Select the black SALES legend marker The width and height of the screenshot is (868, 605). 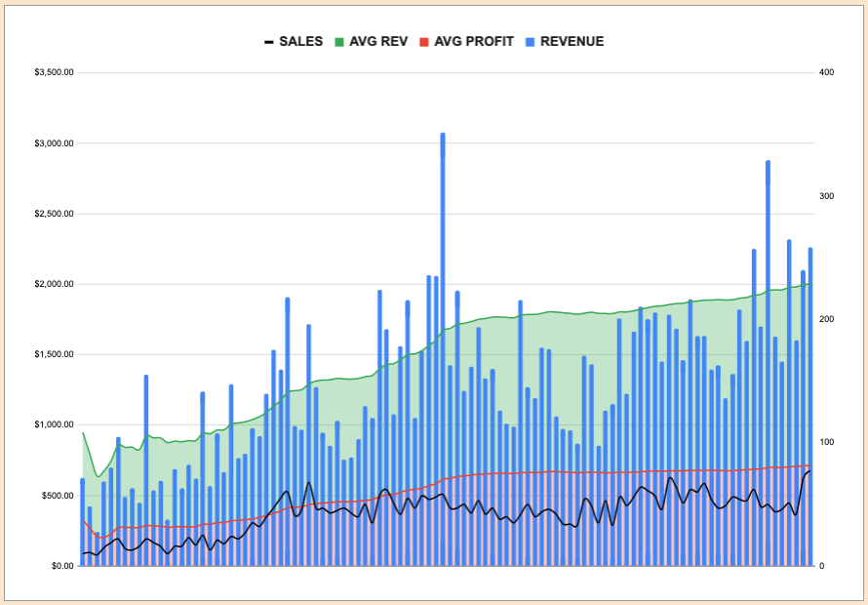point(269,42)
